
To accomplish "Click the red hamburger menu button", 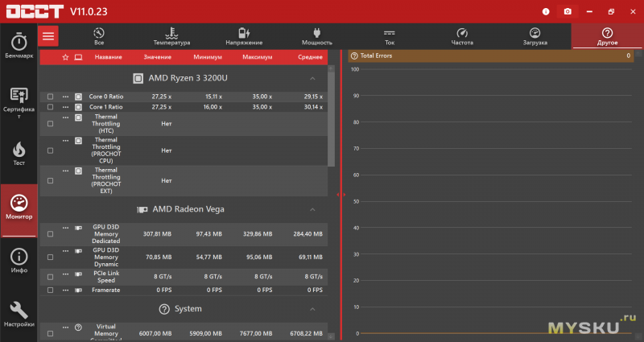I will pyautogui.click(x=48, y=36).
